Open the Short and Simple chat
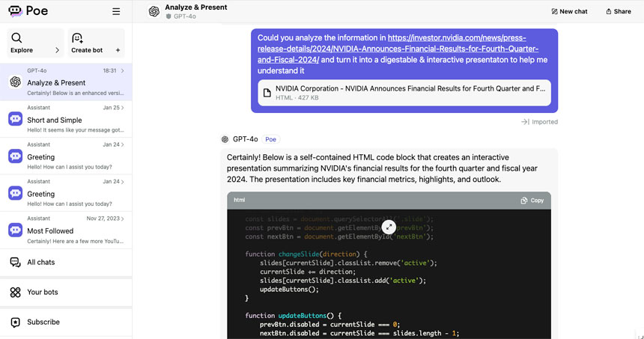644x339 pixels. point(66,119)
